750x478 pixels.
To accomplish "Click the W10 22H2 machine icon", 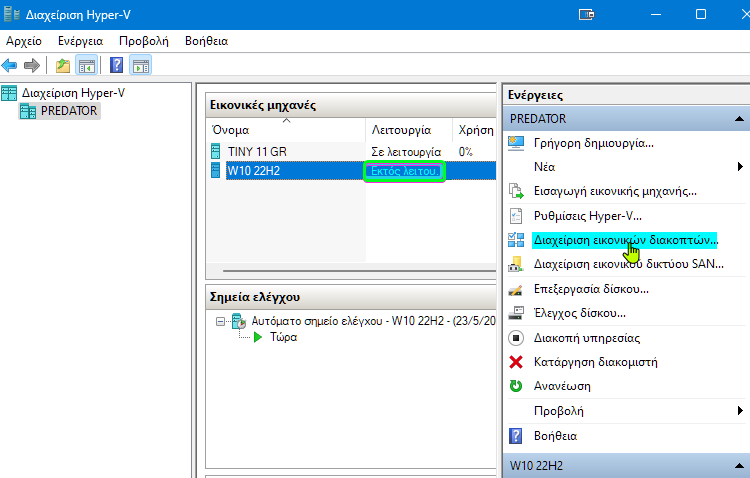I will click(216, 170).
